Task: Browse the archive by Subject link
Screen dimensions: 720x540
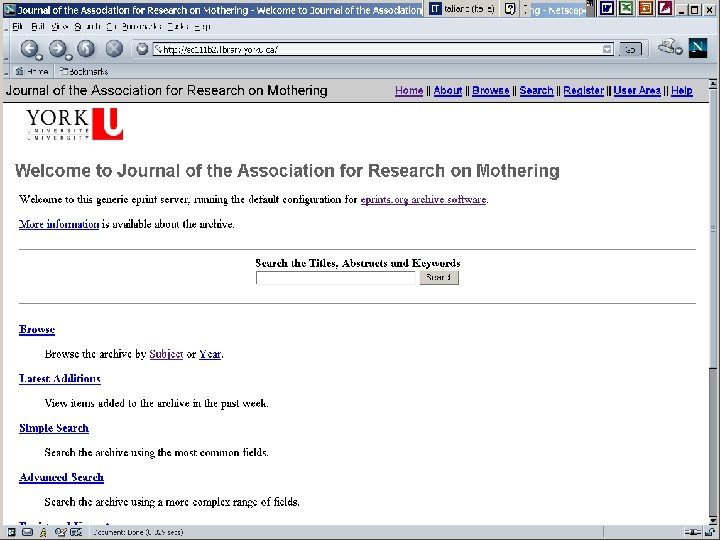Action: [x=166, y=354]
